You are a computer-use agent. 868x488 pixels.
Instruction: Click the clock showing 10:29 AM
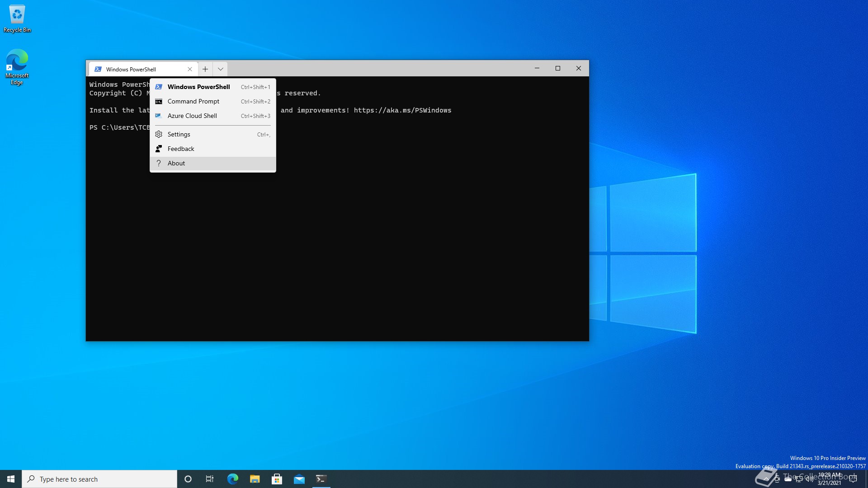[x=830, y=479]
